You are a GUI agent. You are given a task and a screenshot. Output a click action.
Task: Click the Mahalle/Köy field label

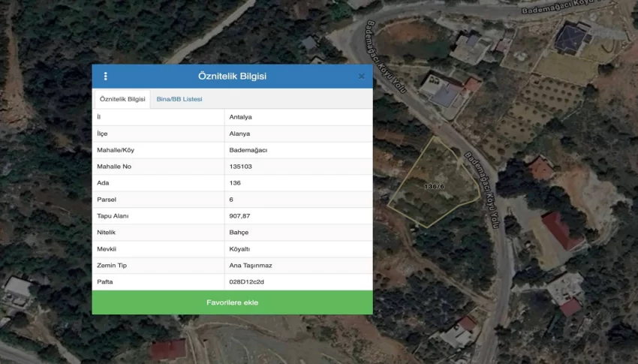[x=116, y=150]
